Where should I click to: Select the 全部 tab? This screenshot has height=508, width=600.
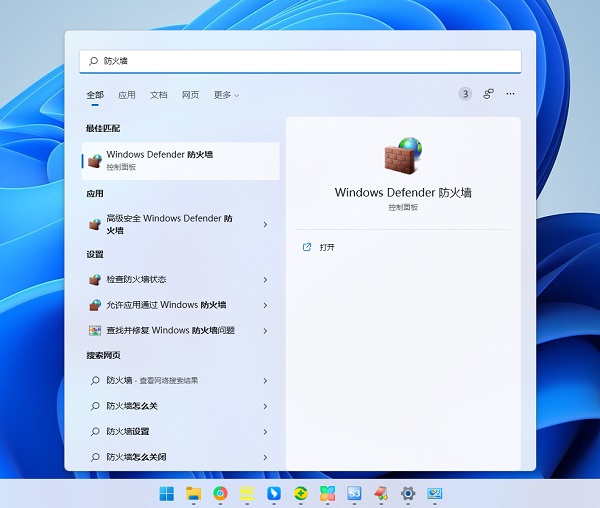pyautogui.click(x=95, y=95)
